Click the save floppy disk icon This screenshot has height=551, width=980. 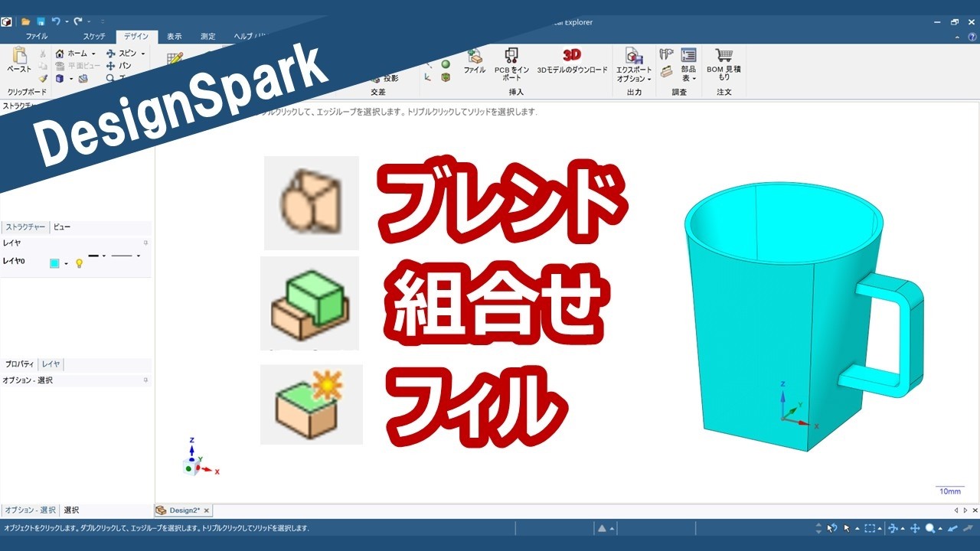point(41,21)
